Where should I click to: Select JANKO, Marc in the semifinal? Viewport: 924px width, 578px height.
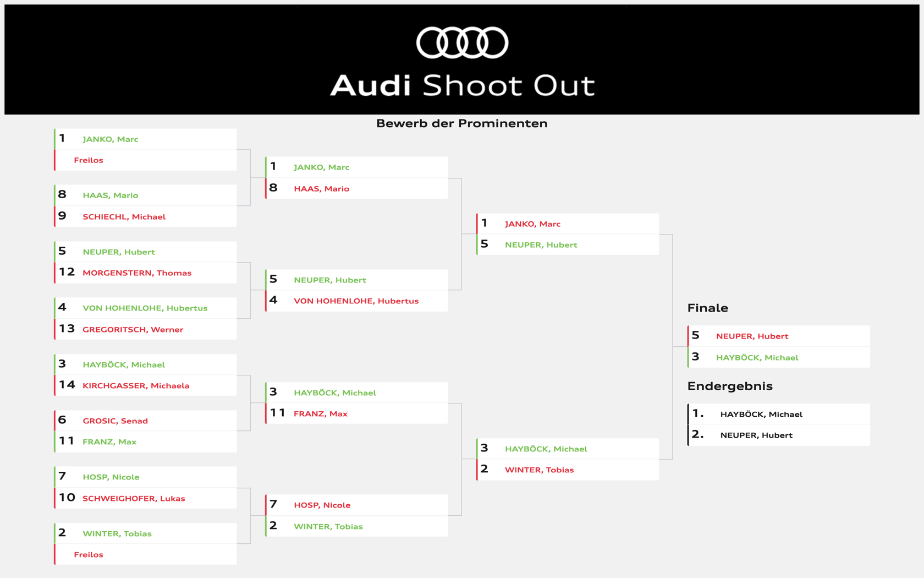[x=568, y=223]
